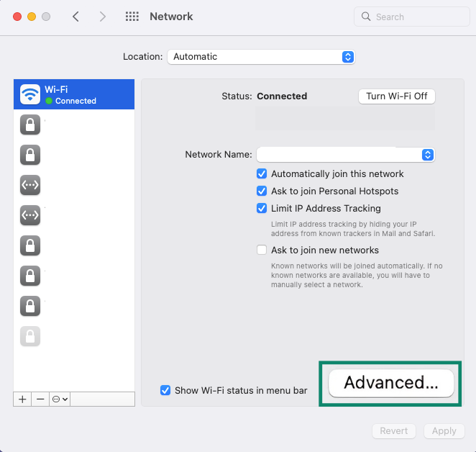Uncheck Ask to join Personal Hotspots
Screen dimensions: 476x452
[x=262, y=191]
